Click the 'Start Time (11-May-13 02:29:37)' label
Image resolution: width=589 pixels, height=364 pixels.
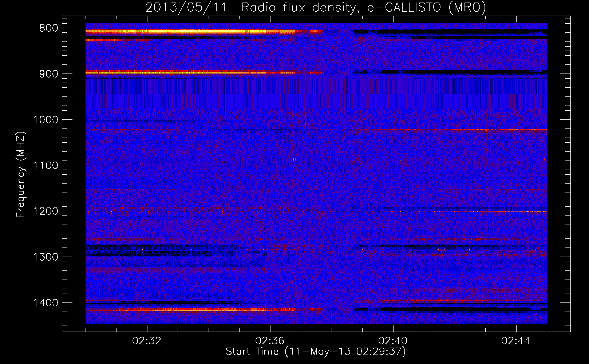[316, 352]
